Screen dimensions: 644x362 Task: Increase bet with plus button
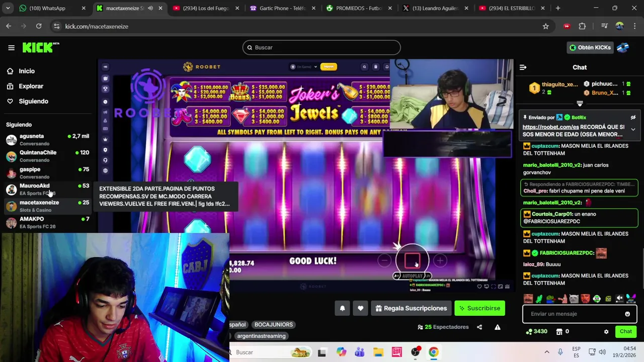tap(440, 260)
